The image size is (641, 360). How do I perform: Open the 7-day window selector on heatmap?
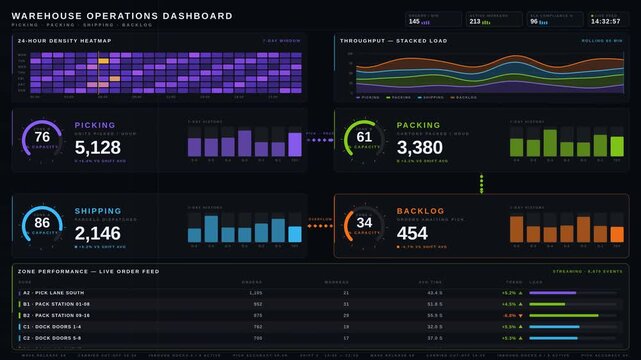tap(281, 41)
